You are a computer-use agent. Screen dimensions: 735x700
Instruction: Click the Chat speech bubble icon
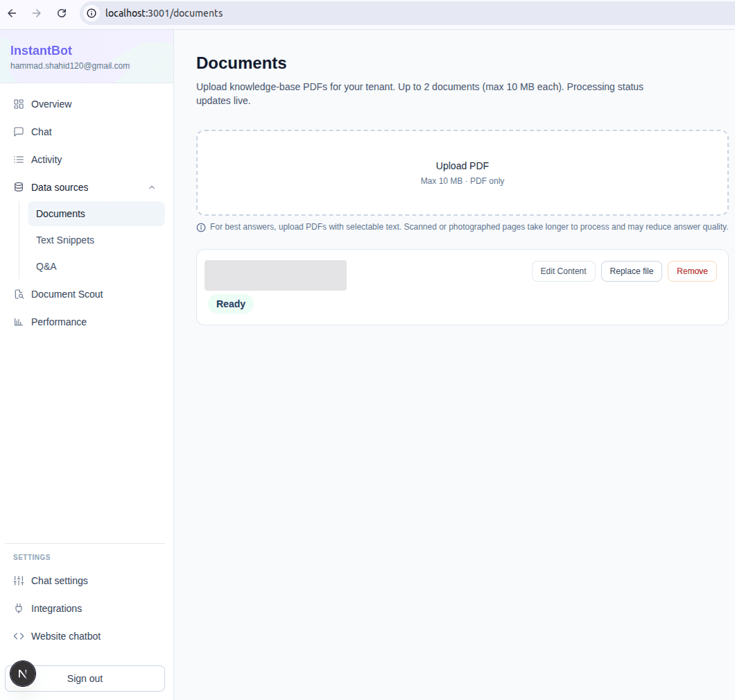pos(18,132)
